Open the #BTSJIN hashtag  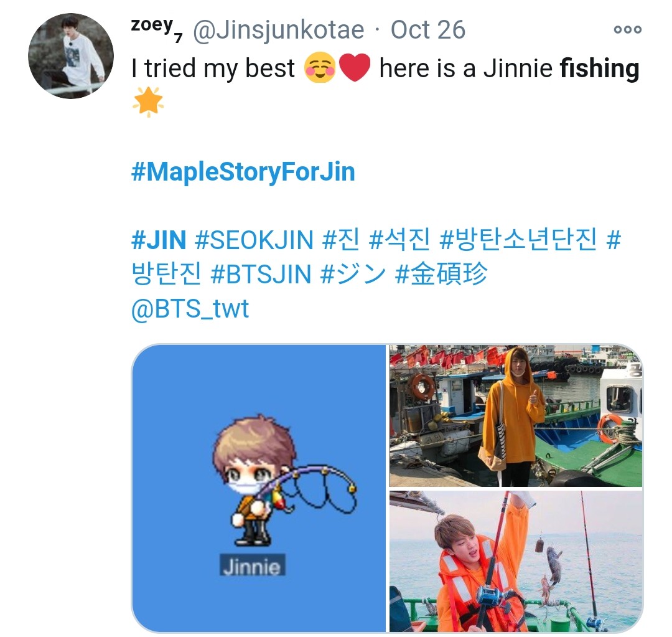coord(261,274)
